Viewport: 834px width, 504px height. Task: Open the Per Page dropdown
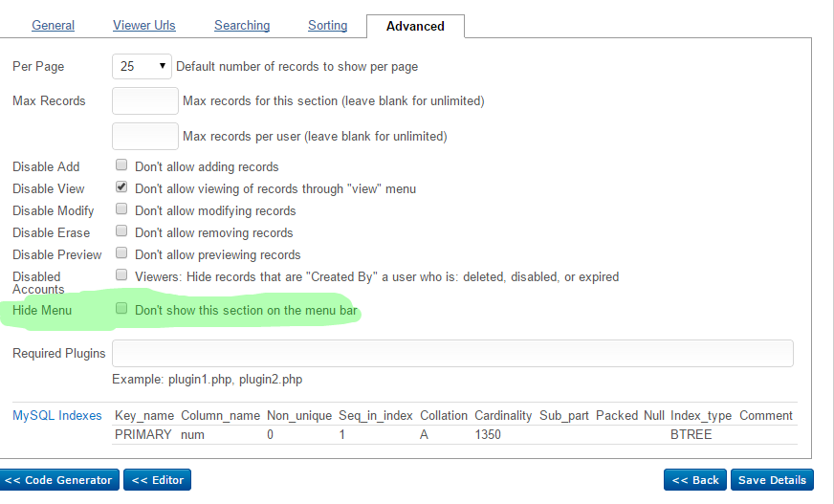point(142,67)
